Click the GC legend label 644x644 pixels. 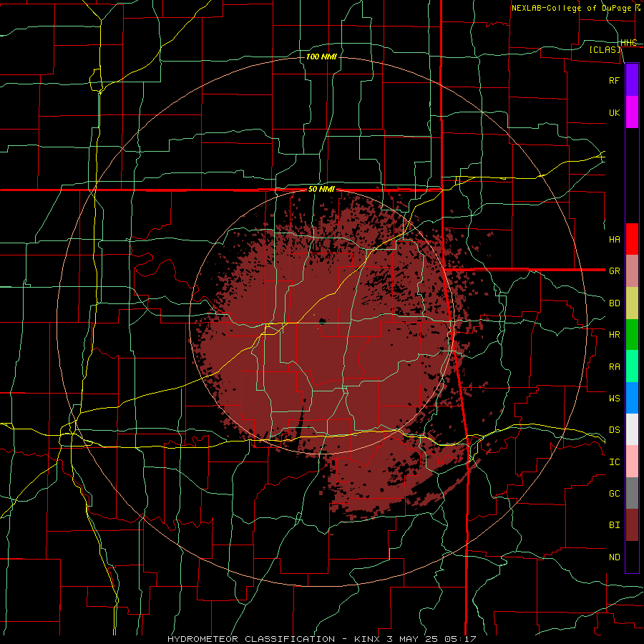click(x=614, y=493)
